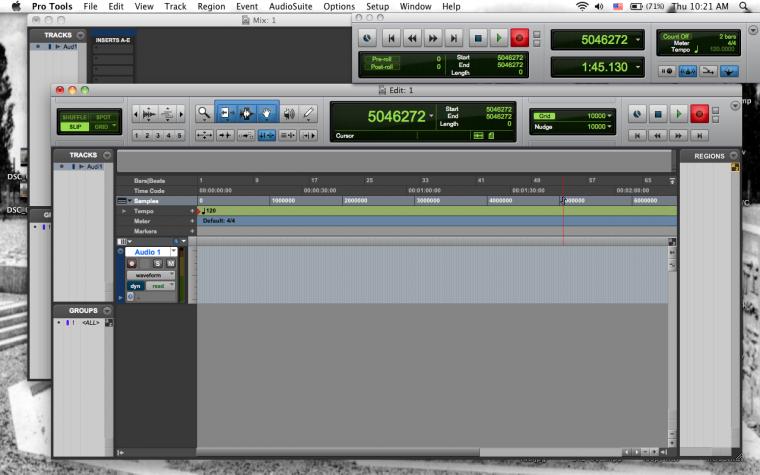Viewport: 760px width, 475px height.
Task: Open Audio 1 automation mode read selector
Action: 160,286
